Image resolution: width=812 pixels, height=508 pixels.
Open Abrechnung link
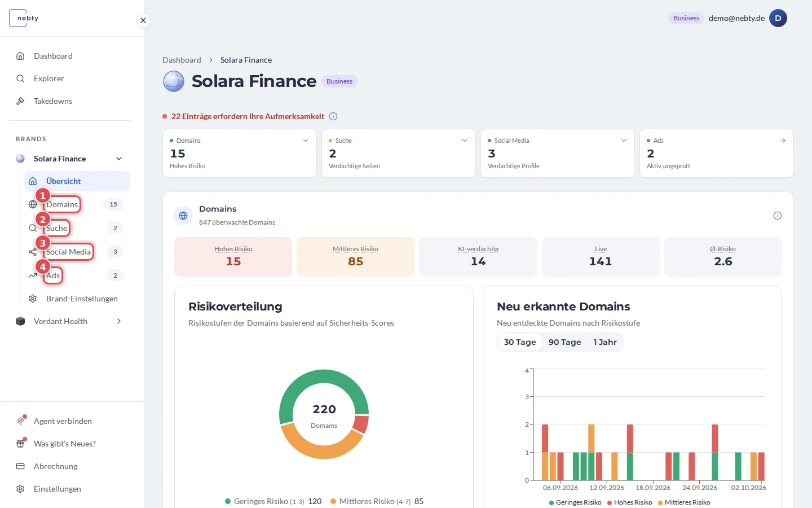click(55, 466)
